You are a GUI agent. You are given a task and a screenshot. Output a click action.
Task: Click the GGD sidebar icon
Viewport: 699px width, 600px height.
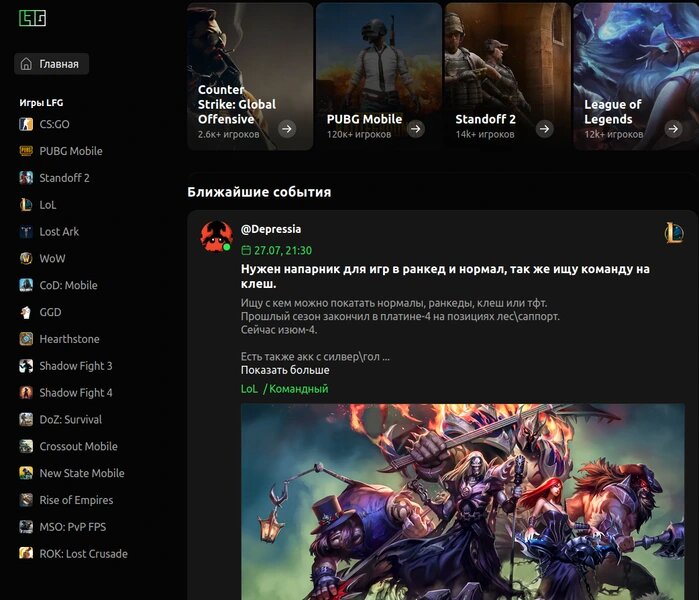(x=26, y=312)
